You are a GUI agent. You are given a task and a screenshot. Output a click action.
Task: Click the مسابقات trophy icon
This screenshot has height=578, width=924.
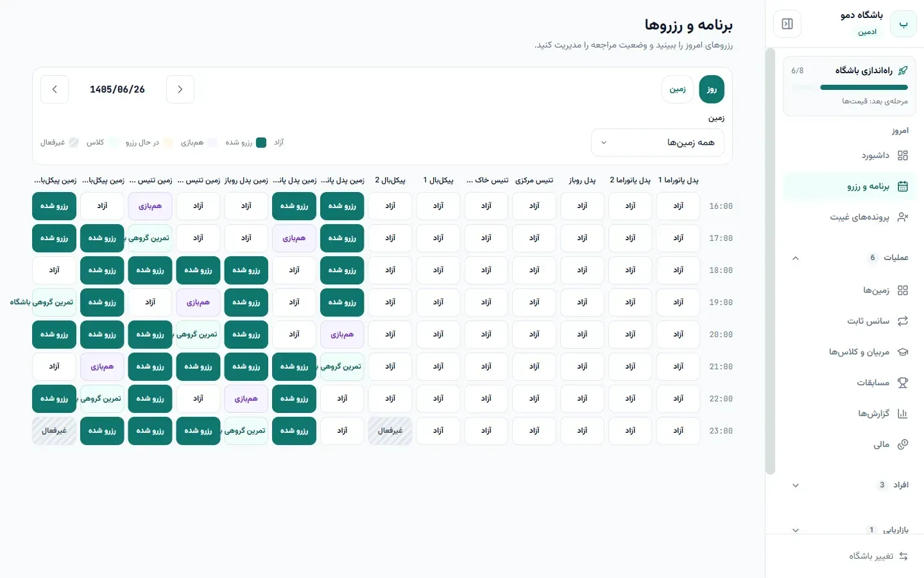[x=903, y=383]
